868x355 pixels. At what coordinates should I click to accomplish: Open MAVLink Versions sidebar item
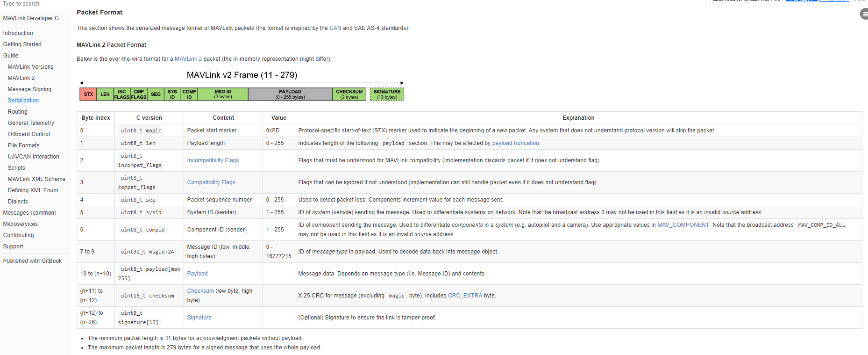(31, 67)
